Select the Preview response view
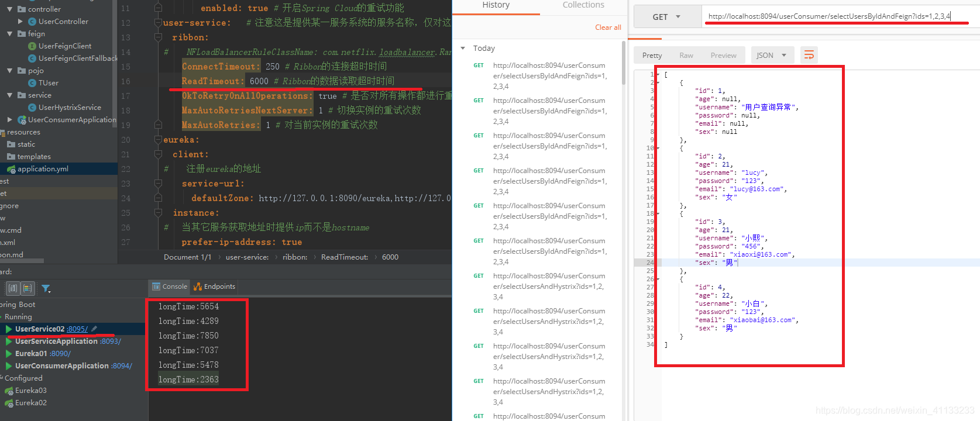This screenshot has width=980, height=421. pyautogui.click(x=723, y=56)
